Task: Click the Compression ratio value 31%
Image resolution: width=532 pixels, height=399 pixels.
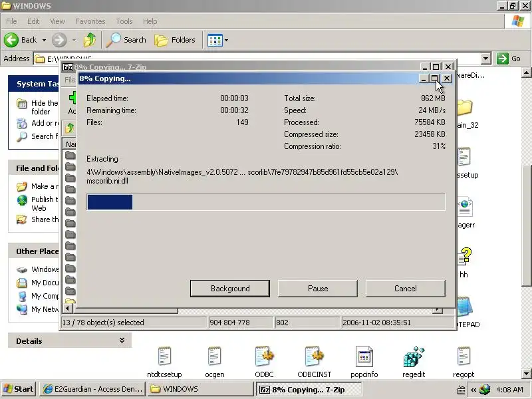Action: tap(439, 146)
